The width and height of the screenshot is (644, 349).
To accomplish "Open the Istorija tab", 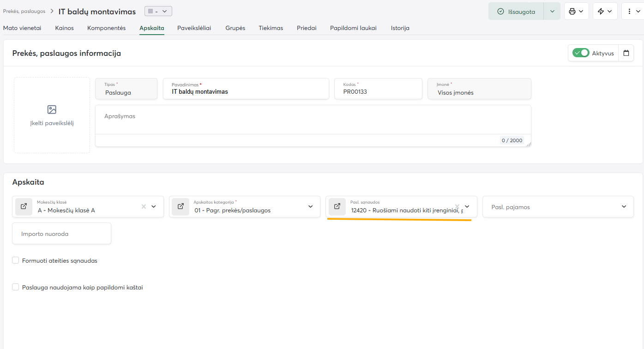I will tap(400, 28).
